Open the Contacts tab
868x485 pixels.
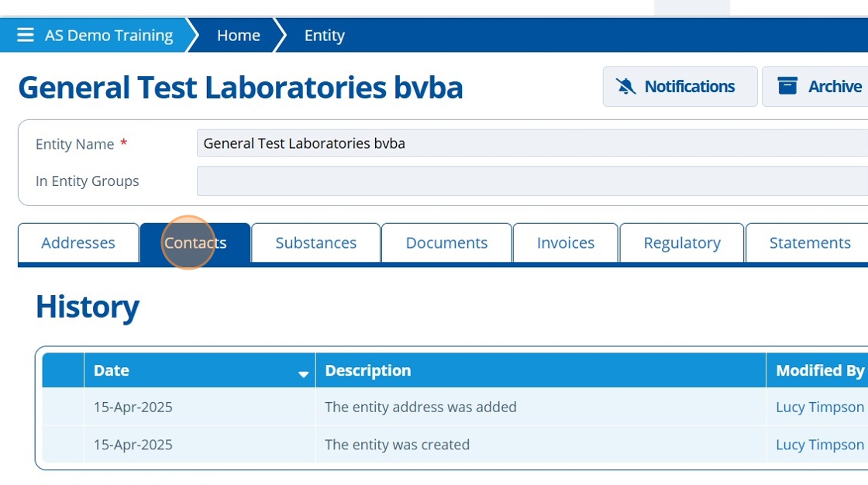195,243
